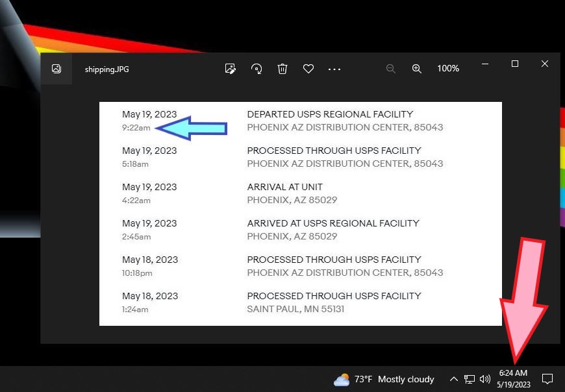The width and height of the screenshot is (565, 392).
Task: Open the See more ellipsis menu
Action: [x=334, y=69]
